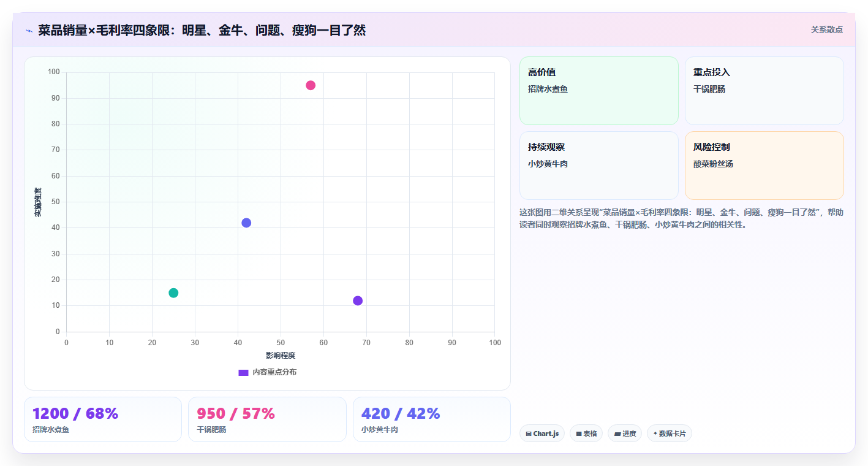Open the 高价值 card
The image size is (868, 466).
click(599, 91)
